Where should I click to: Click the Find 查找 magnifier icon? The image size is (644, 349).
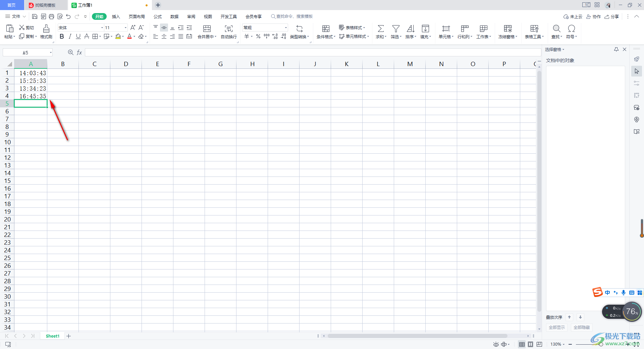coord(556,29)
